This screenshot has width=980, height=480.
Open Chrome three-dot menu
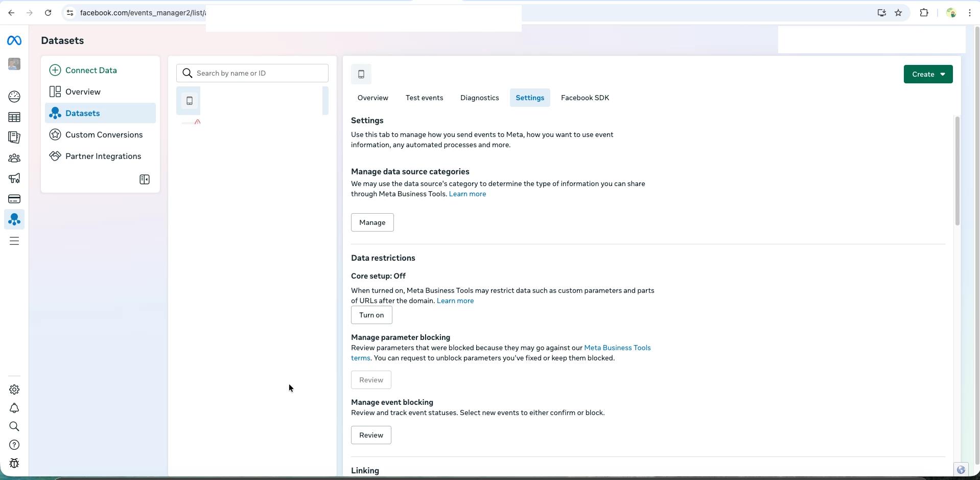coord(970,13)
